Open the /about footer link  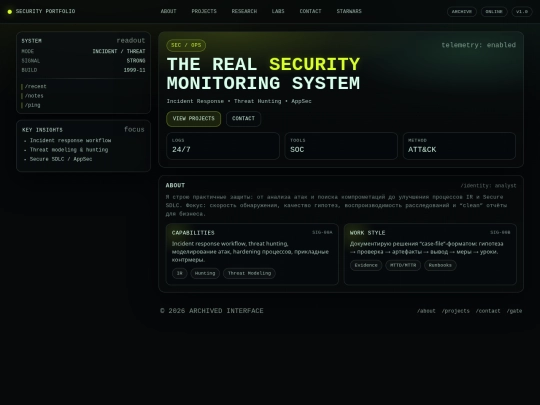click(x=426, y=311)
